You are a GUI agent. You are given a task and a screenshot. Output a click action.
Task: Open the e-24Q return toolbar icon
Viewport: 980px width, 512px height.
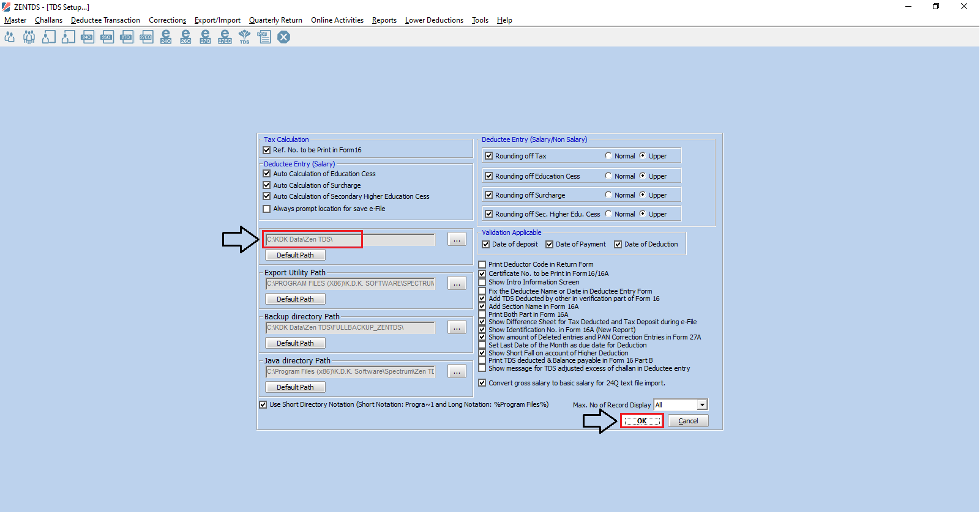pyautogui.click(x=166, y=37)
